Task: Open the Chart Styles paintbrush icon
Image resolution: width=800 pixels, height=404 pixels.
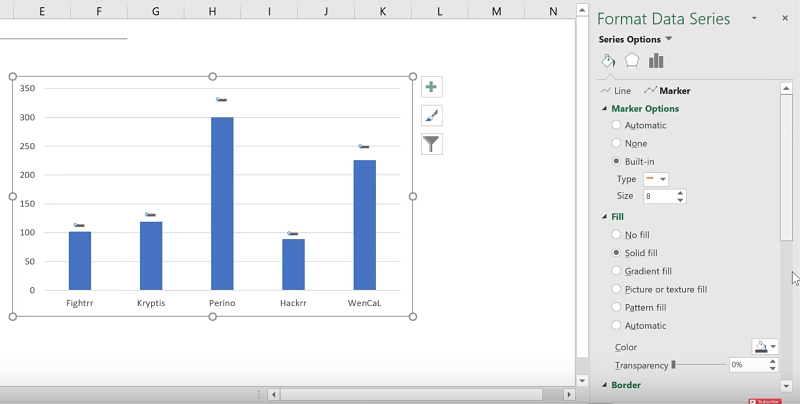Action: [x=431, y=115]
